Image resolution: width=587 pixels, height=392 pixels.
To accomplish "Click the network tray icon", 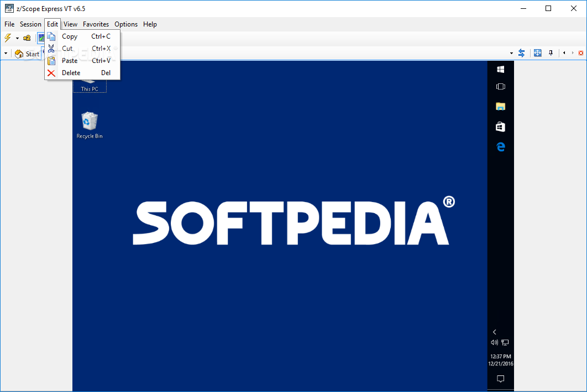I will 505,342.
